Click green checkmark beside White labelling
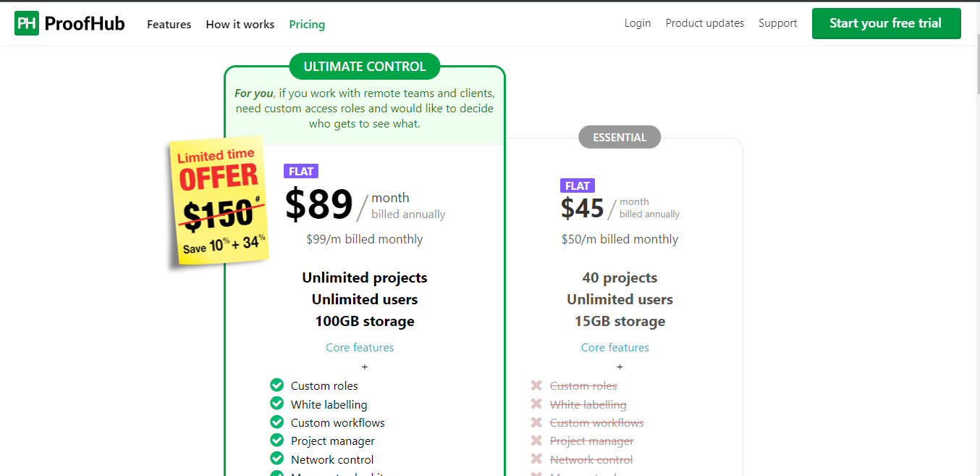This screenshot has width=980, height=476. point(276,404)
